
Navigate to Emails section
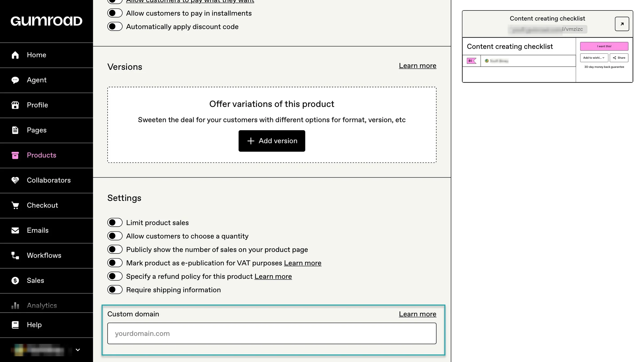(x=46, y=231)
